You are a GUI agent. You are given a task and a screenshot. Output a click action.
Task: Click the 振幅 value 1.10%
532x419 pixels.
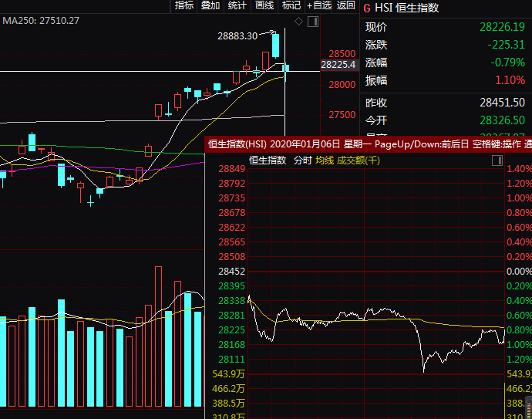510,80
